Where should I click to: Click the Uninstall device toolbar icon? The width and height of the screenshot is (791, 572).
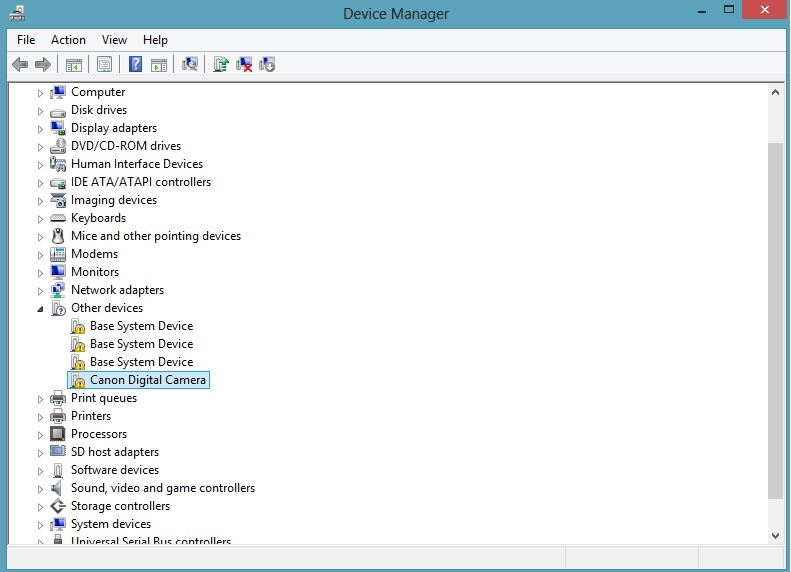244,64
